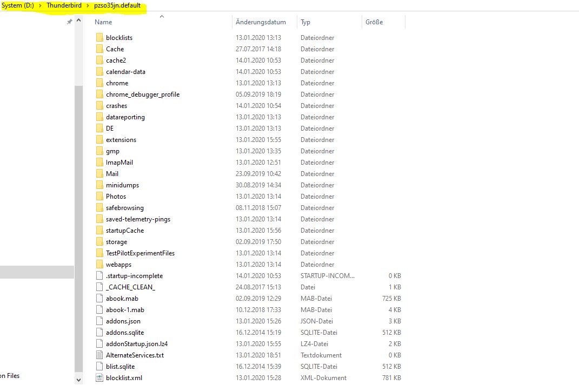Select the cache2 folder icon
This screenshot has height=392, width=579.
pos(99,60)
